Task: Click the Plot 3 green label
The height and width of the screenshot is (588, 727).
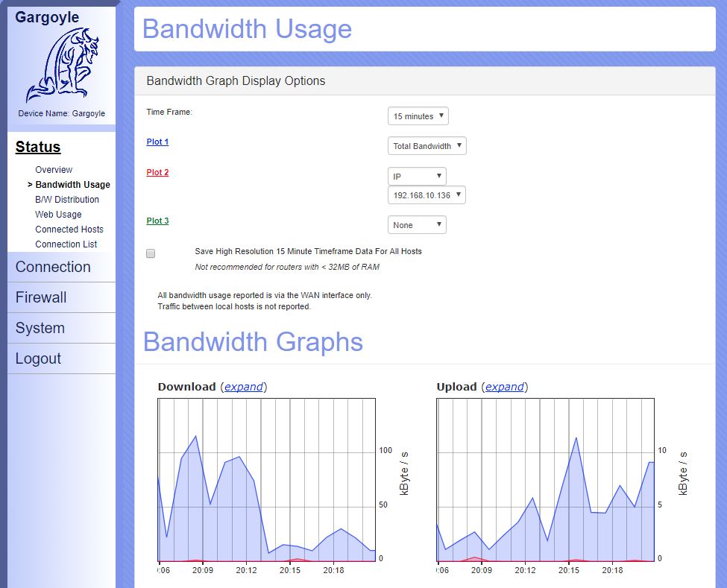Action: (157, 221)
